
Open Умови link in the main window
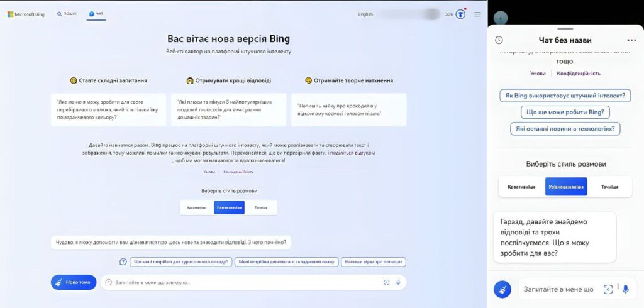tap(209, 172)
